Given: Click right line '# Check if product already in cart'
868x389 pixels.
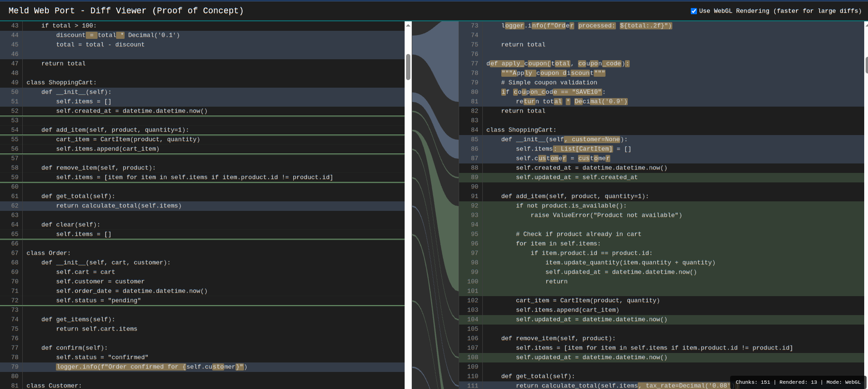Looking at the screenshot, I should click(579, 234).
